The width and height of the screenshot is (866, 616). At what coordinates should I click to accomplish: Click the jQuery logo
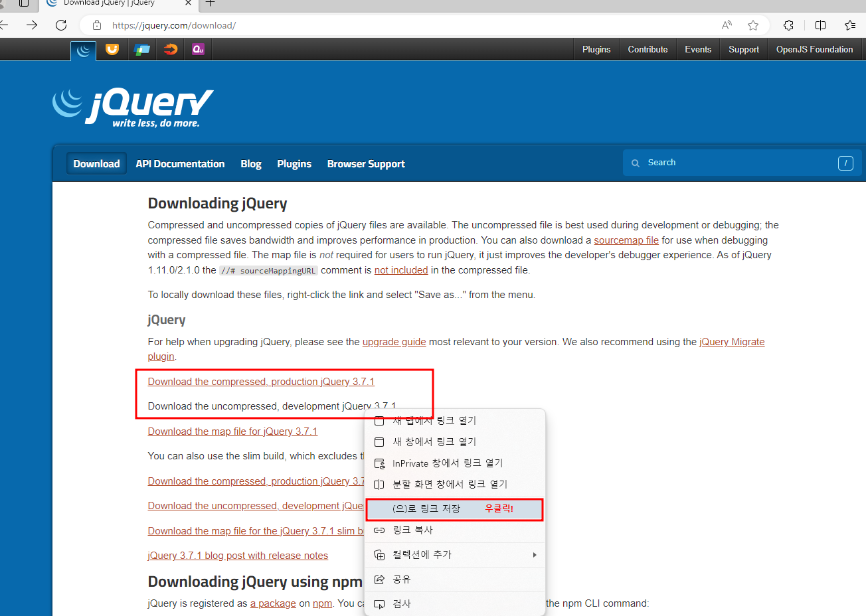click(133, 106)
